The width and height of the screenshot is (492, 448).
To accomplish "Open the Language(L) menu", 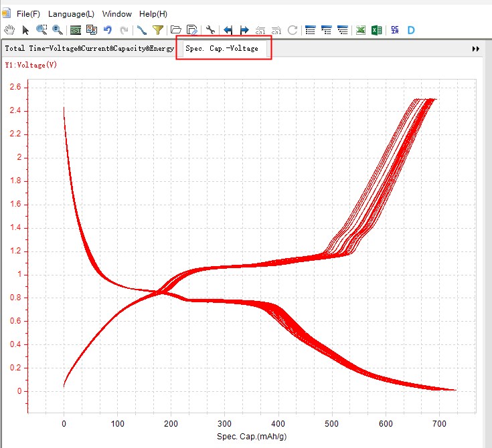I will click(x=71, y=14).
